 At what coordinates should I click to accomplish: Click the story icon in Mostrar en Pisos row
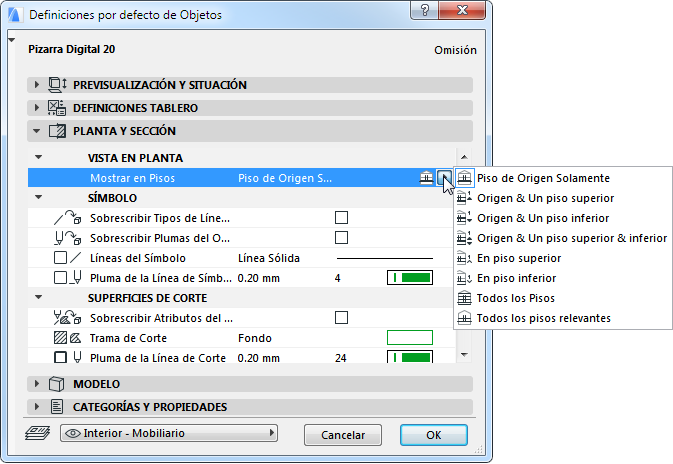point(426,178)
